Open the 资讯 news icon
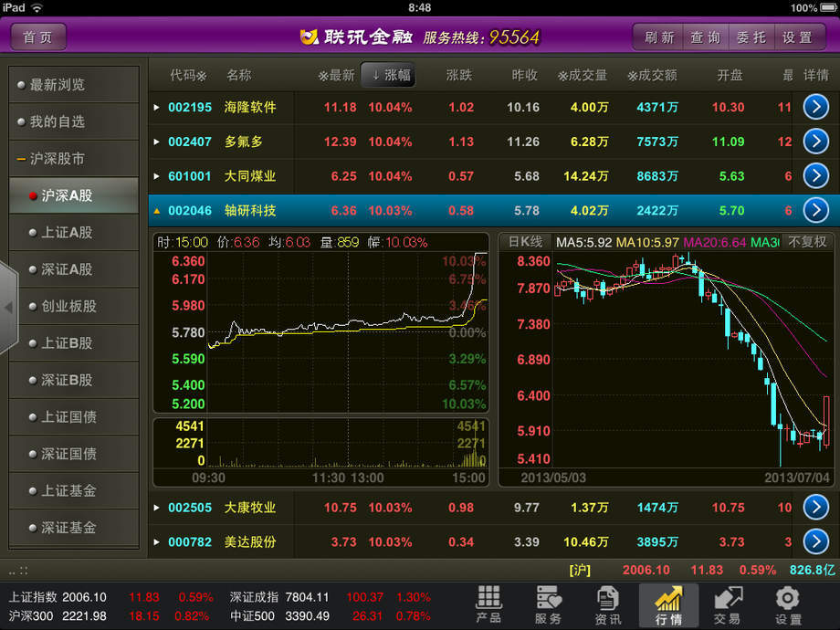The image size is (840, 630). pos(607,604)
